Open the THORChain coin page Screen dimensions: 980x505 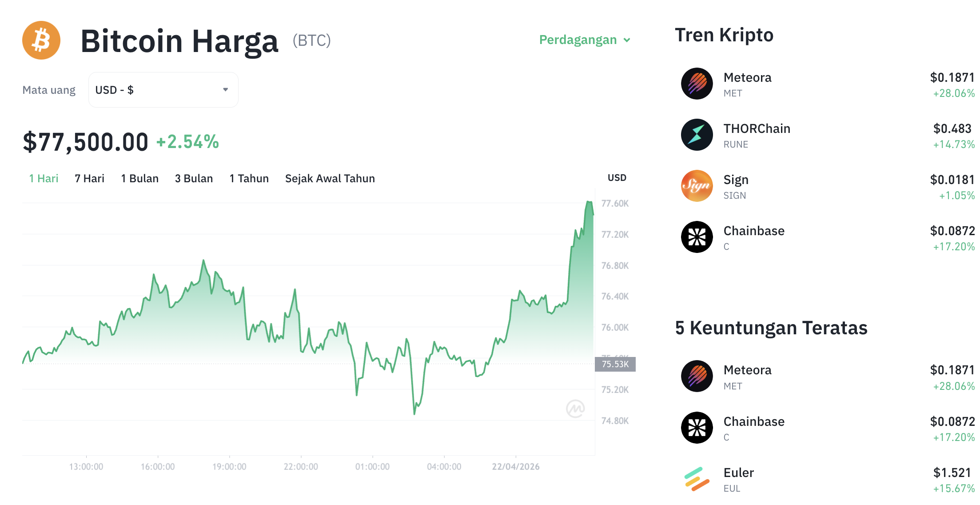point(757,128)
